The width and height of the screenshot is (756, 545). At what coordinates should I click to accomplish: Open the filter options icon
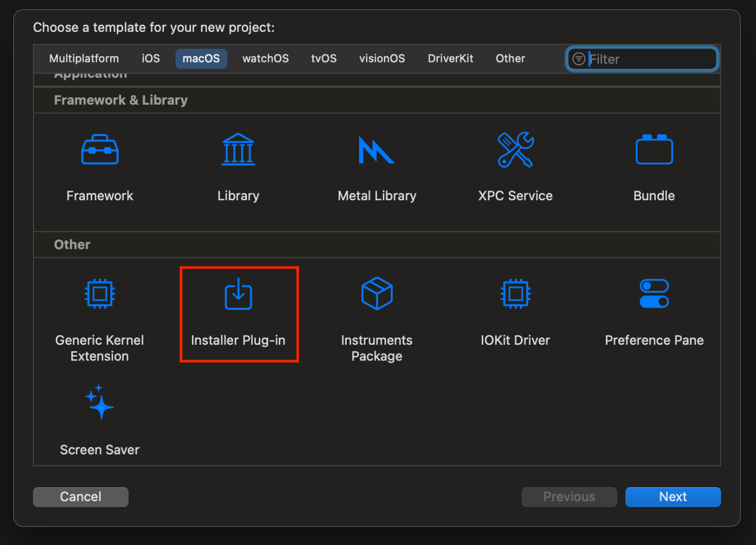coord(578,59)
